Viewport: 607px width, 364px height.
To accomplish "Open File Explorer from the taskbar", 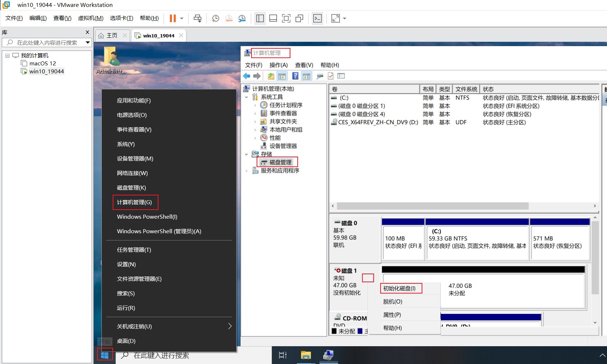I will tap(306, 355).
